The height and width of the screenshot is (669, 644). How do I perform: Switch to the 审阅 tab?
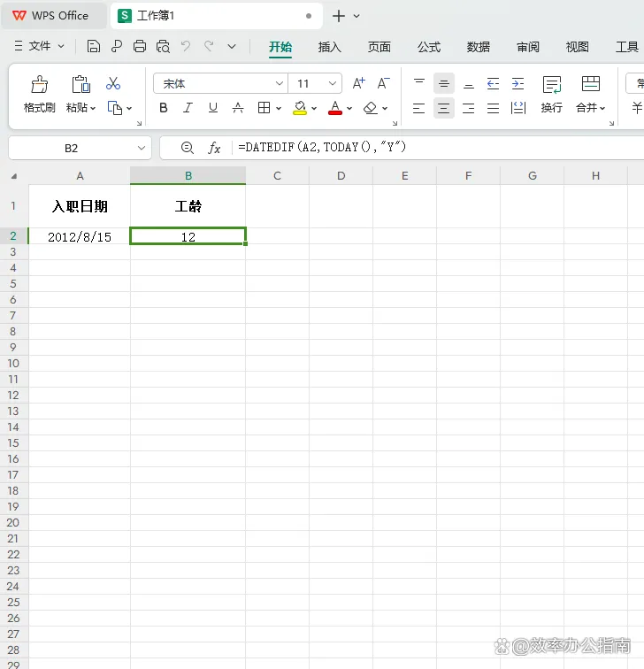point(527,47)
